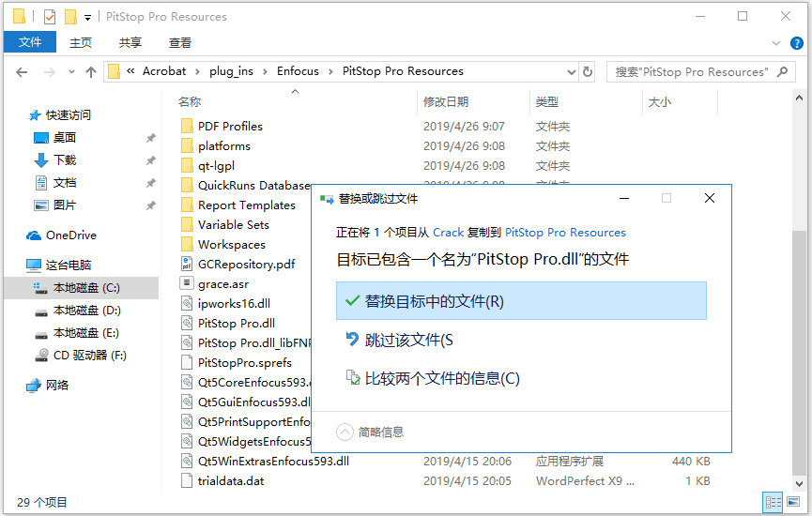Click Acrobat in the address path
The width and height of the screenshot is (812, 516).
[164, 71]
